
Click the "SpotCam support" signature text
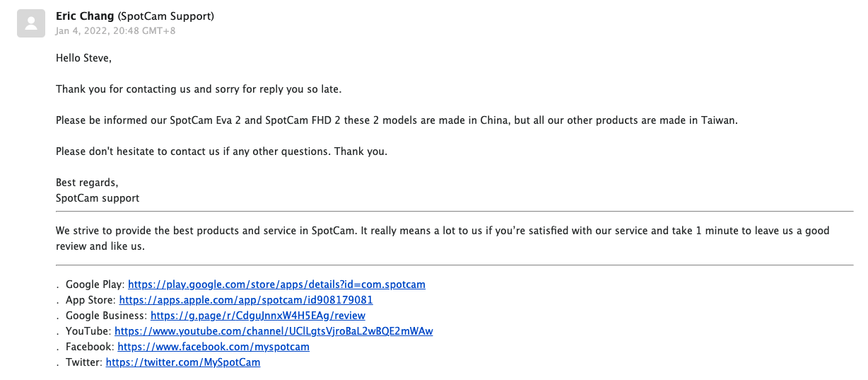(x=98, y=198)
